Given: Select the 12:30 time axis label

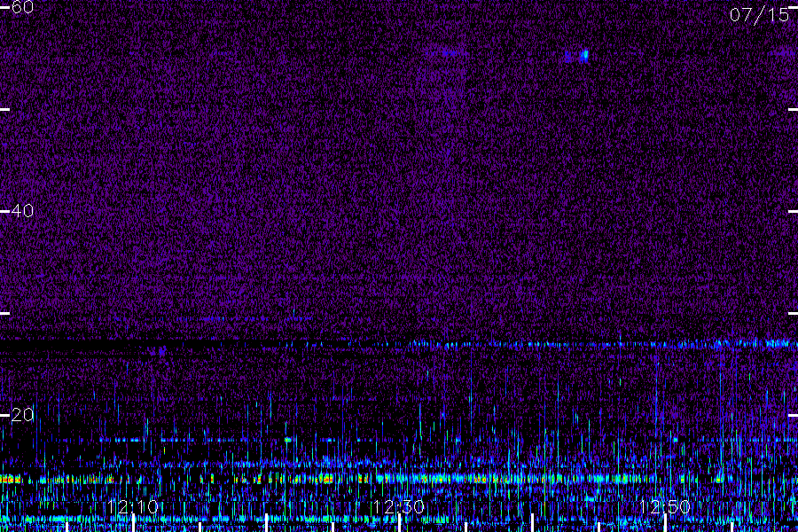Looking at the screenshot, I should click(398, 507).
